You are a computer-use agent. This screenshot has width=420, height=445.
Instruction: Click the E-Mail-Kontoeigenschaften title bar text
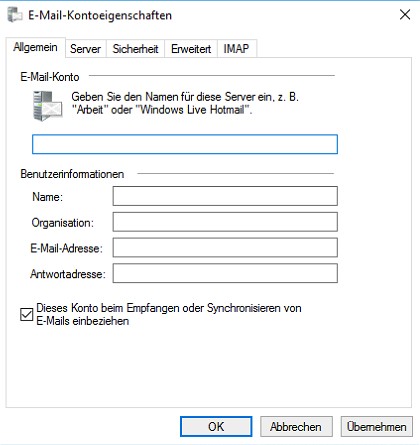[100, 15]
